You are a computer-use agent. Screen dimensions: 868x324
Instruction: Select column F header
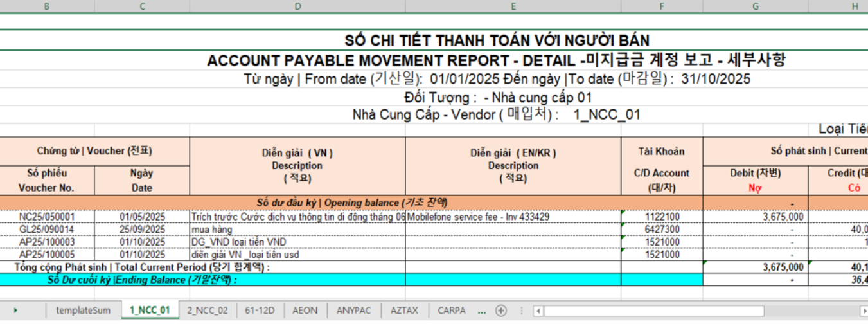(x=662, y=6)
